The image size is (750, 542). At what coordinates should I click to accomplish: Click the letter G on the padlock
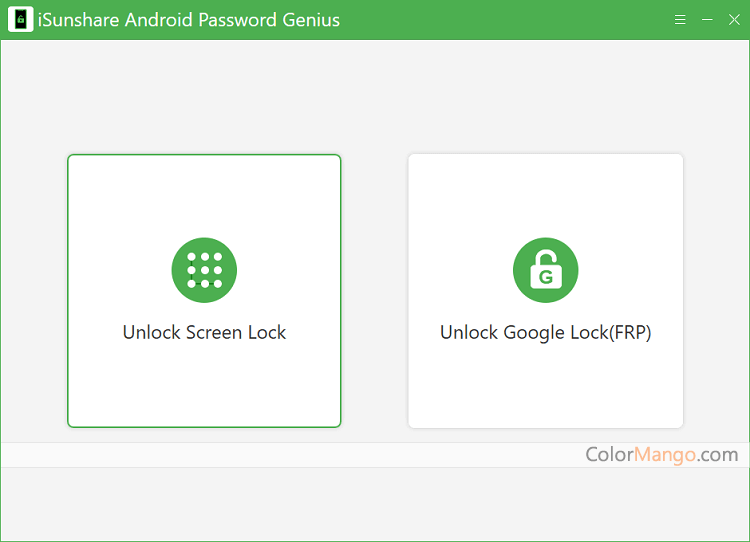(546, 277)
